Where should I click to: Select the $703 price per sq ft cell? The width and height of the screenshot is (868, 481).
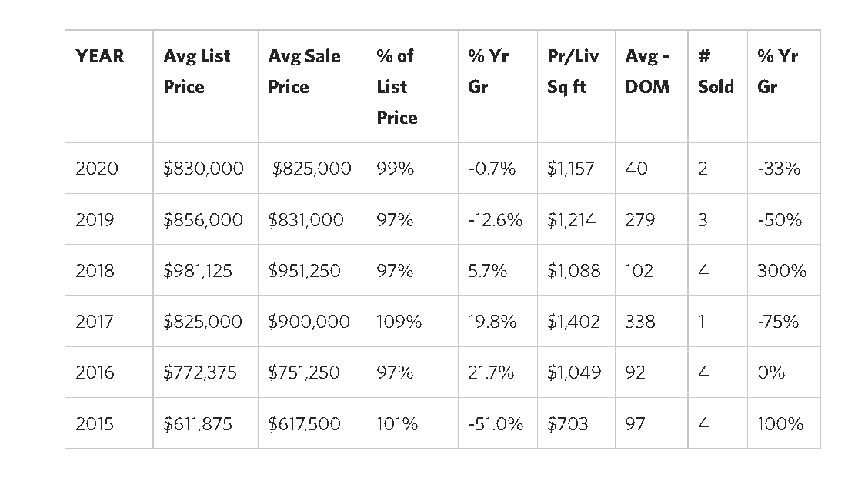point(567,423)
